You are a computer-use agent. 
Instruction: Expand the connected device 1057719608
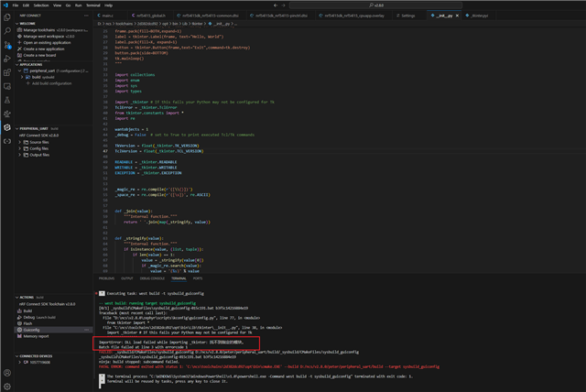pyautogui.click(x=20, y=362)
